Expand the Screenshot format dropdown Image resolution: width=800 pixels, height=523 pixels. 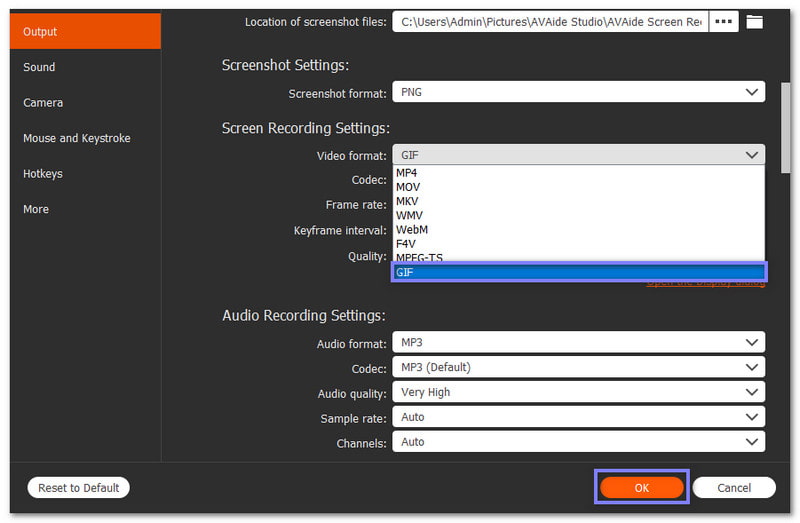[x=578, y=92]
